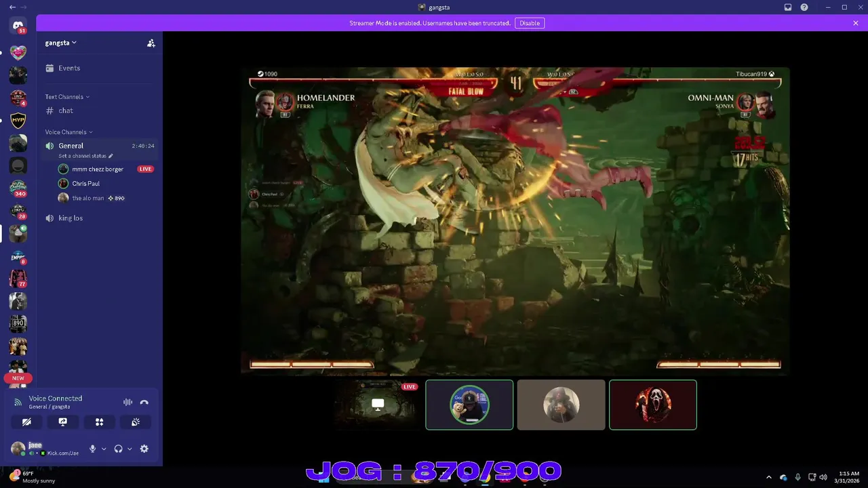This screenshot has height=488, width=868.
Task: Click the LIVE badge by mmm chezz borger
Action: pyautogui.click(x=146, y=169)
